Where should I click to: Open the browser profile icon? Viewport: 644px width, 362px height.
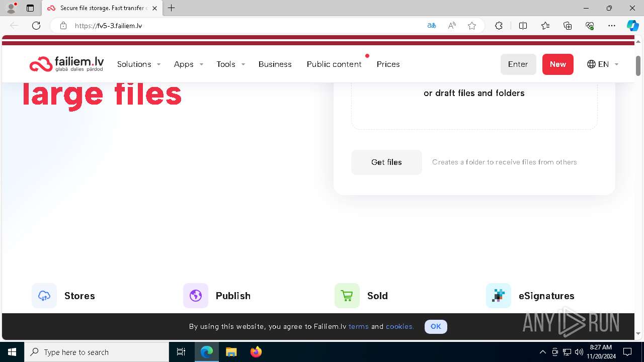pos(11,8)
